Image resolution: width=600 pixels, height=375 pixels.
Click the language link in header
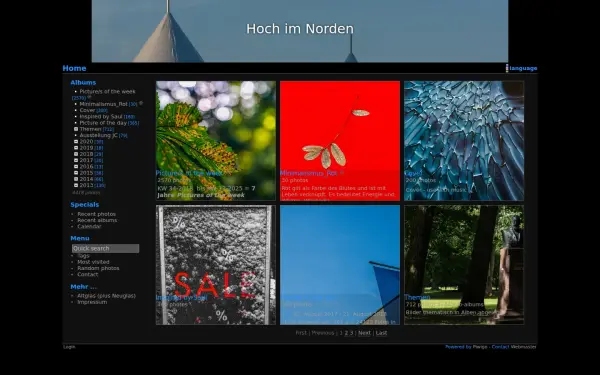click(x=523, y=68)
